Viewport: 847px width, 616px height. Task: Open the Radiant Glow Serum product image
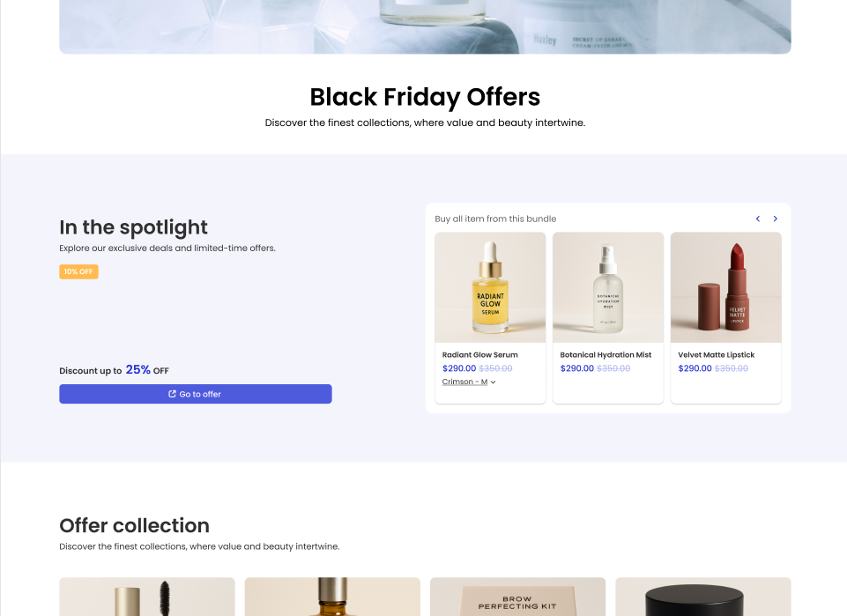490,287
